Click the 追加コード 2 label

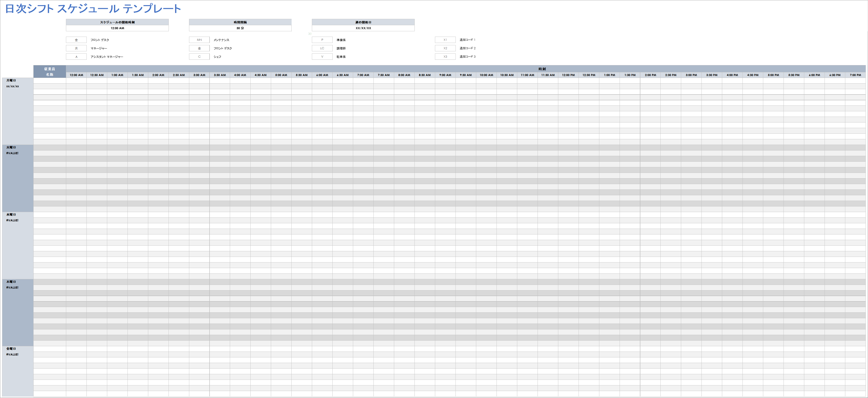click(x=467, y=48)
